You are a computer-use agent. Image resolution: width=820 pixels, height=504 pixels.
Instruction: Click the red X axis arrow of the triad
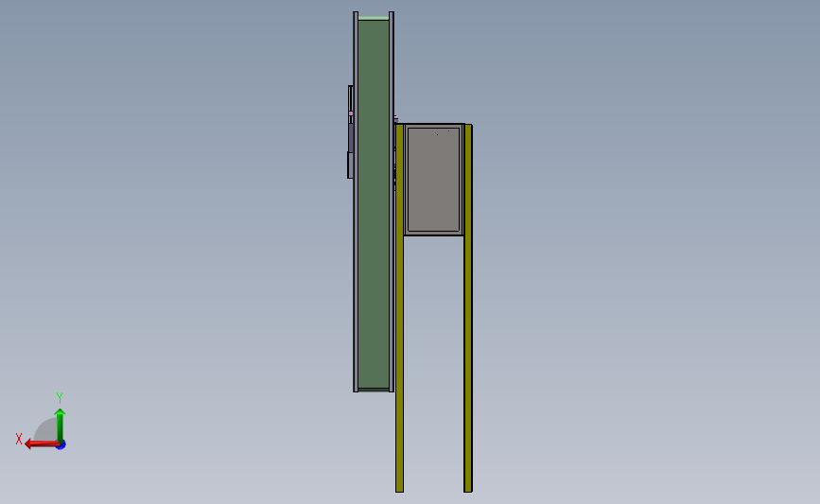pos(42,444)
